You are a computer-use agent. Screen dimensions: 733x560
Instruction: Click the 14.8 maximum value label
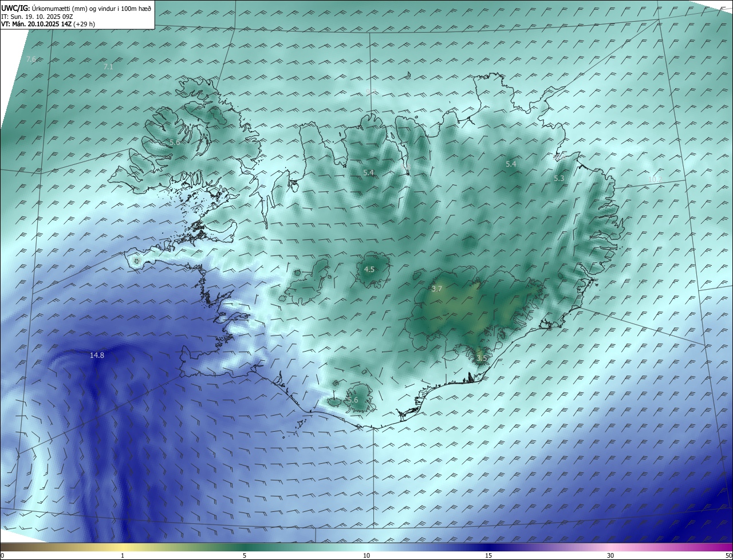[x=97, y=356]
